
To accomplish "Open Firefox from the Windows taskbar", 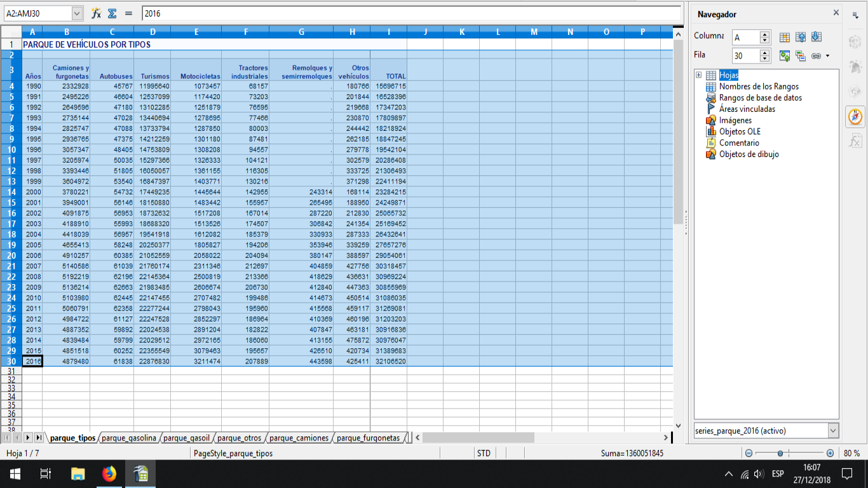I will tap(109, 473).
